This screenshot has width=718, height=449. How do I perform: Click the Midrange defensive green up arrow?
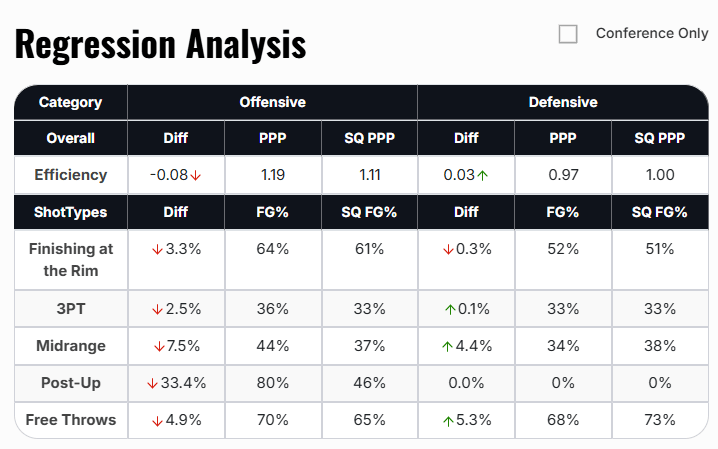tap(447, 346)
